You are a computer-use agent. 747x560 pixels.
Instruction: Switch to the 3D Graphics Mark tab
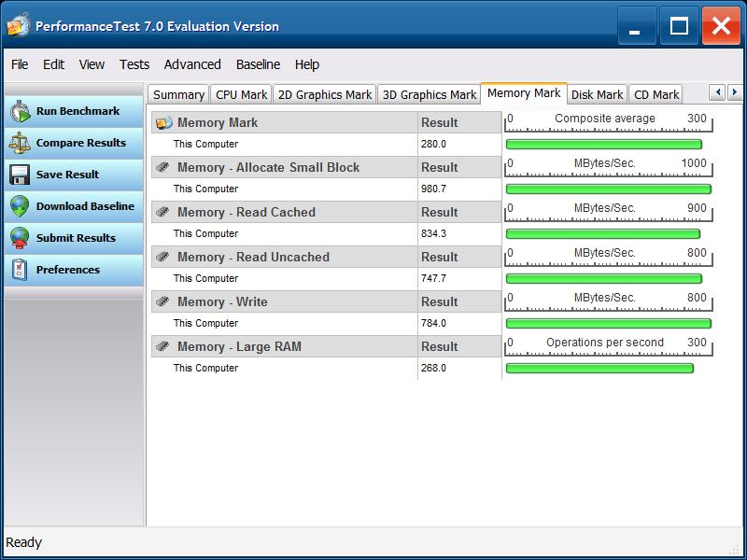pos(430,95)
